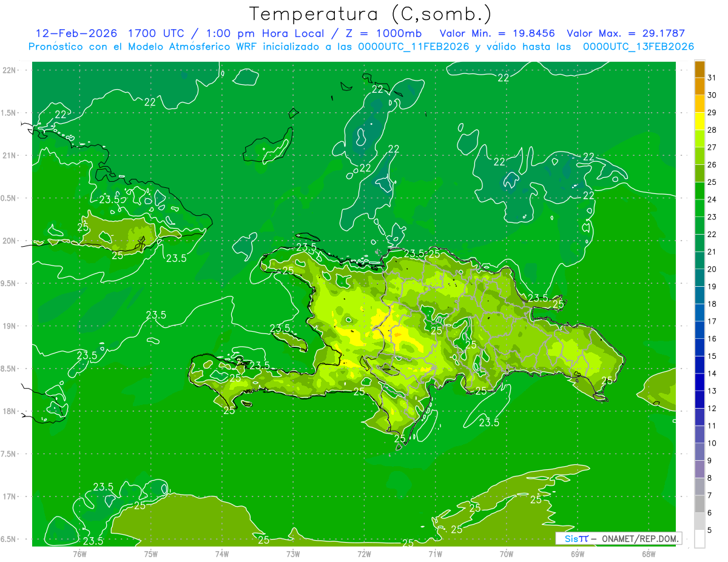Click the "Temperatura (C,somb.)" map title

(x=371, y=14)
